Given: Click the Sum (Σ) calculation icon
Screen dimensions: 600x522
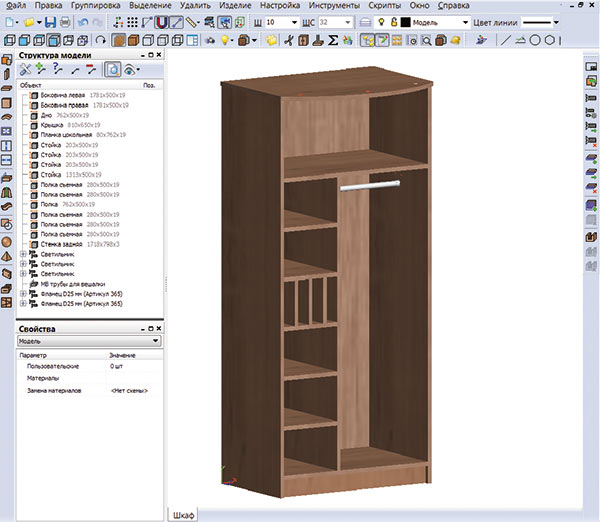Looking at the screenshot, I should click(x=335, y=41).
